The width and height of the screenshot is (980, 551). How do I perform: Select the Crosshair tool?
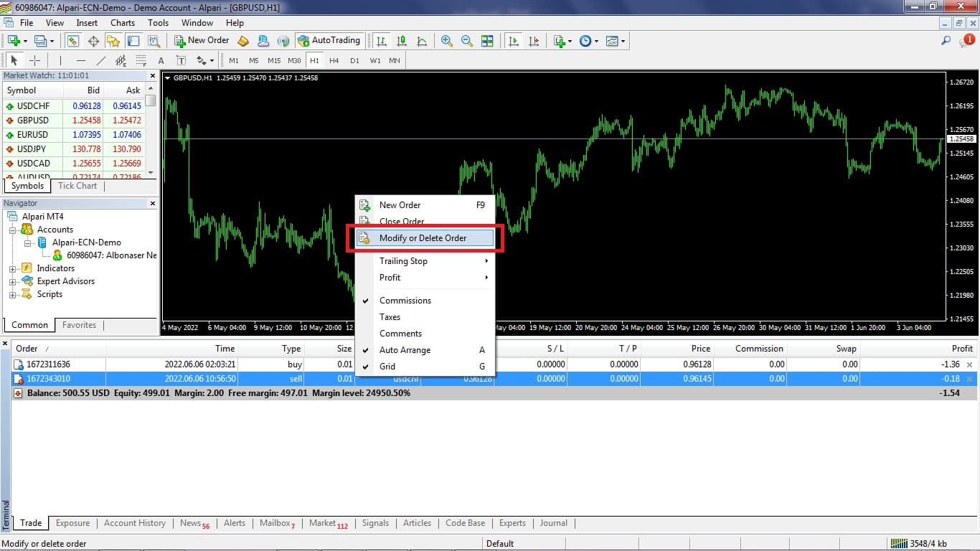(34, 60)
